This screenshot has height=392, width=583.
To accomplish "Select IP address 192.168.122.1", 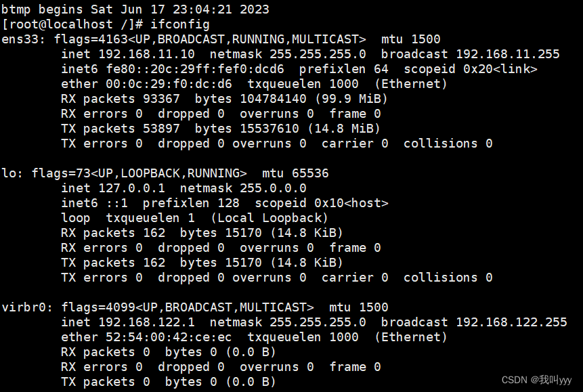I will point(146,322).
